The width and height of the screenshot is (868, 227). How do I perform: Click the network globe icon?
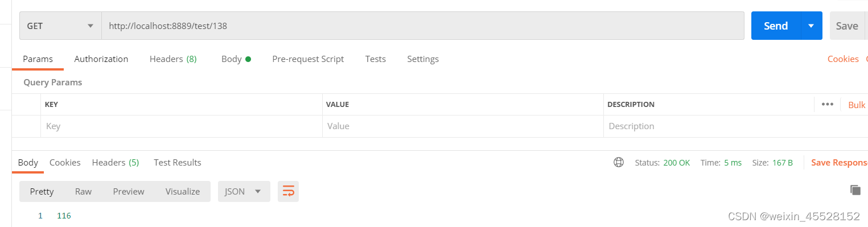[619, 162]
